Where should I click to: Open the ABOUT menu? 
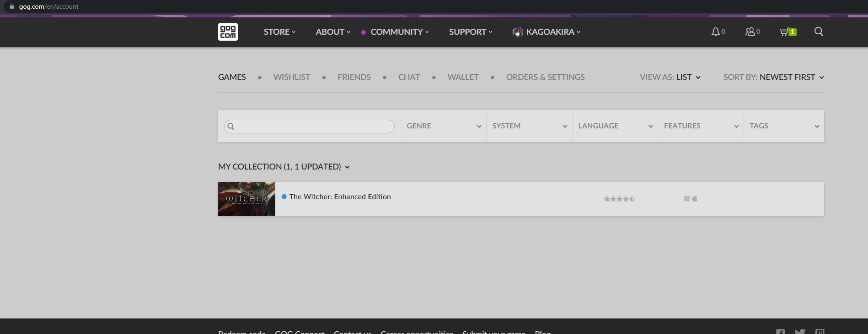click(333, 32)
